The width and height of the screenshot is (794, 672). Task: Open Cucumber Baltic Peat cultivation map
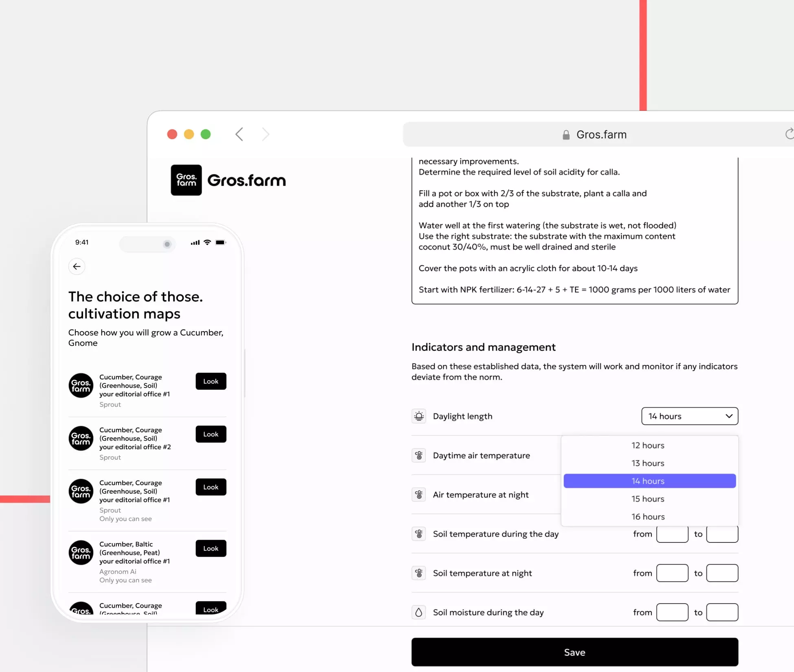(x=211, y=548)
